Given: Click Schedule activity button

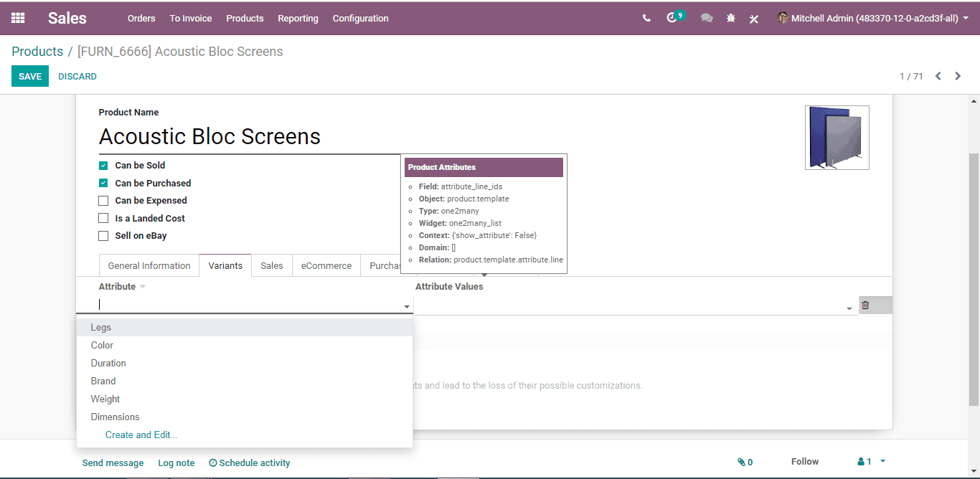Looking at the screenshot, I should (250, 463).
